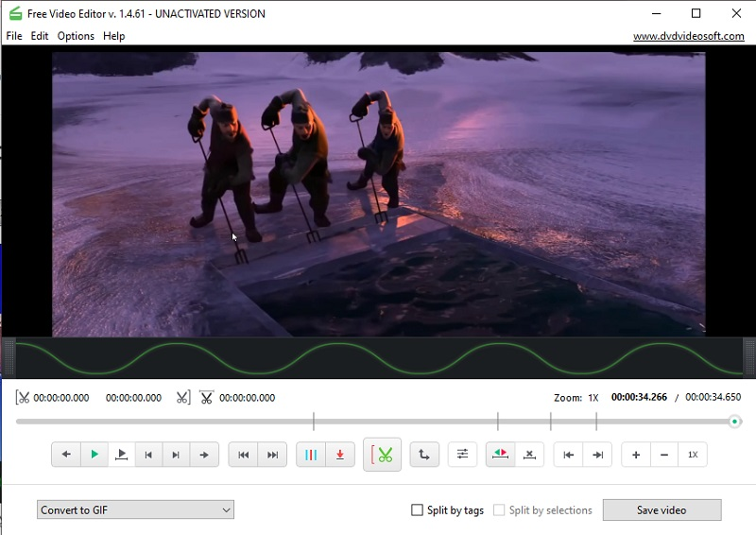Open the Edit menu
Screen dimensions: 756x535
(40, 36)
